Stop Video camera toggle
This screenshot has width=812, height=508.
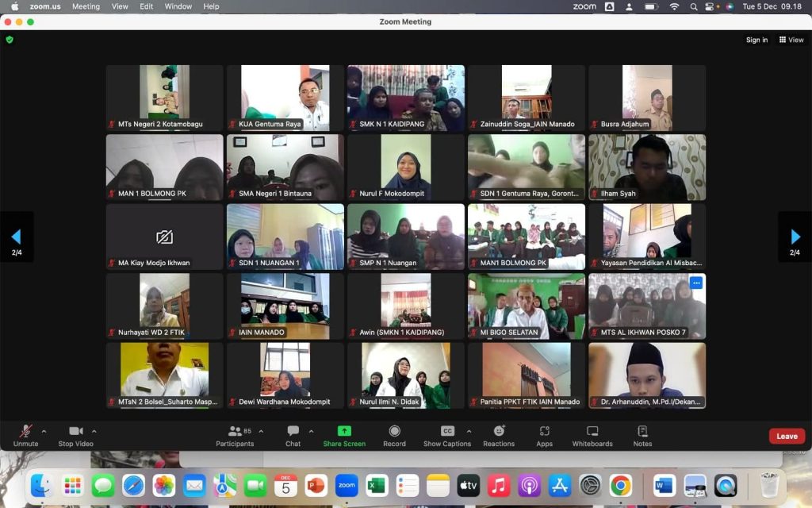75,434
